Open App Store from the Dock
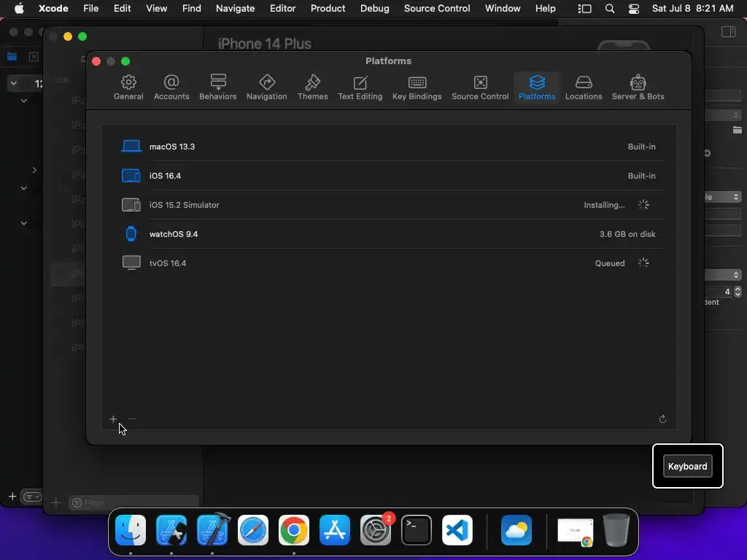 pos(334,530)
